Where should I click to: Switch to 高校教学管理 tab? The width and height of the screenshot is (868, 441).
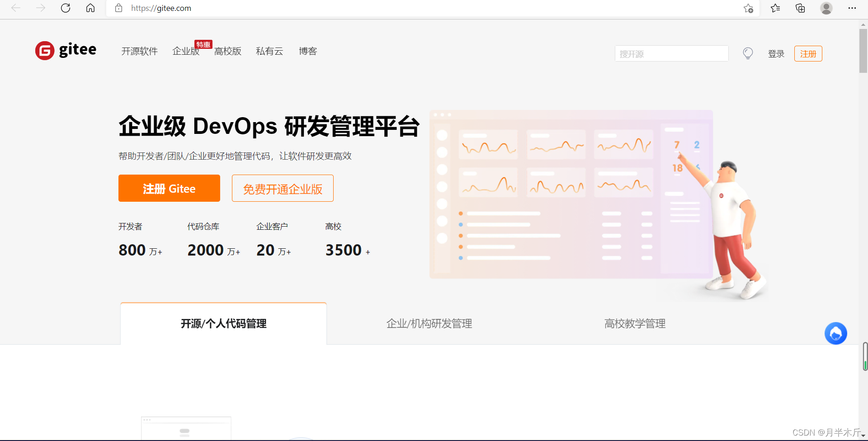click(635, 323)
